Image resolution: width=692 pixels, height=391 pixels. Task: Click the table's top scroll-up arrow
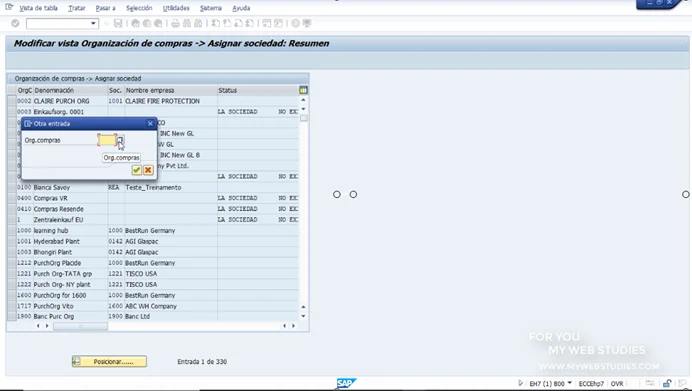pyautogui.click(x=303, y=100)
